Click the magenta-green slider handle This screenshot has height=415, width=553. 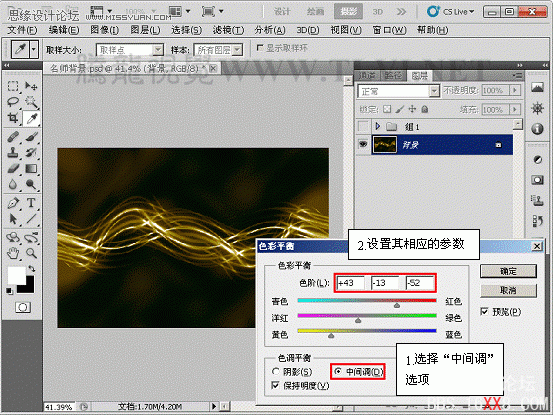tap(358, 320)
